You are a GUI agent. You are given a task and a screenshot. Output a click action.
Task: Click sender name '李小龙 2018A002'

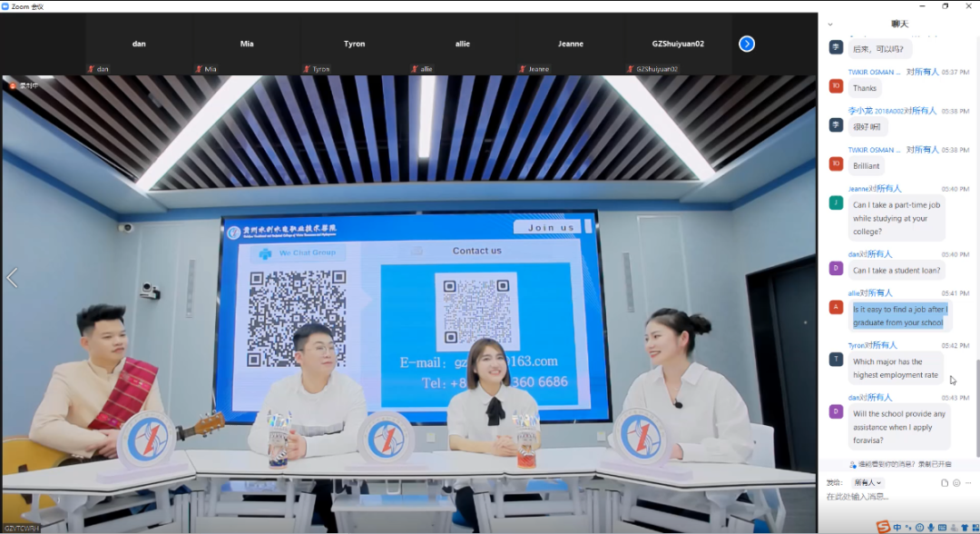pyautogui.click(x=876, y=111)
